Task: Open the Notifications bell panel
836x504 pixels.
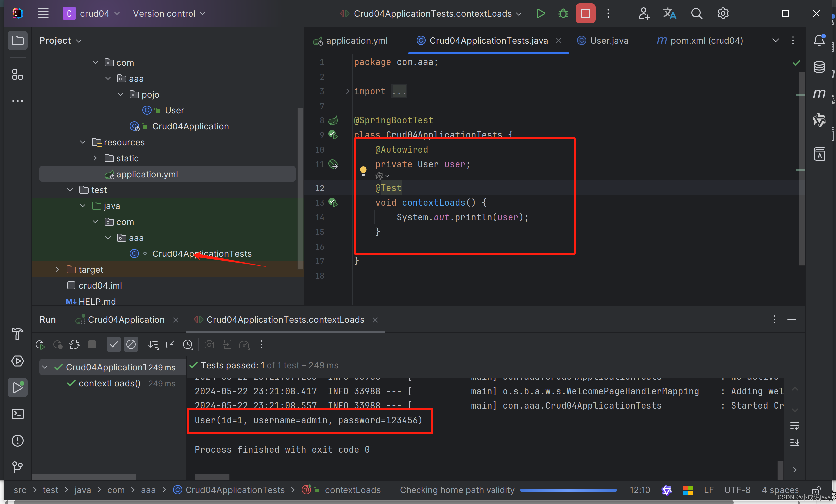Action: click(x=820, y=40)
